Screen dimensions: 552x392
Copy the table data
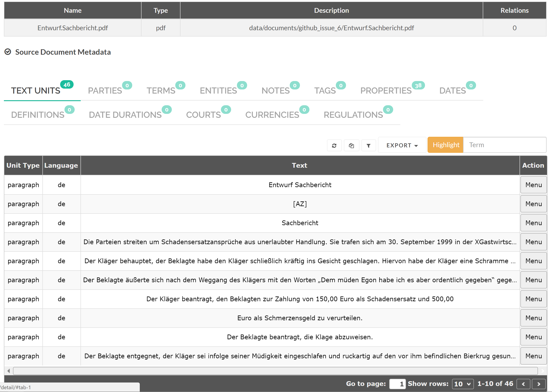click(x=351, y=145)
